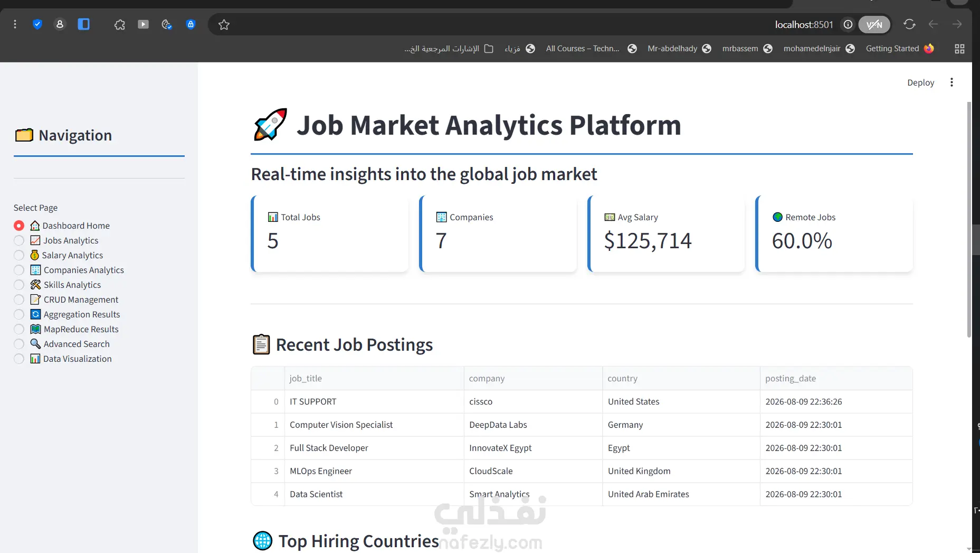Click the page vertical scrollbar

969,219
